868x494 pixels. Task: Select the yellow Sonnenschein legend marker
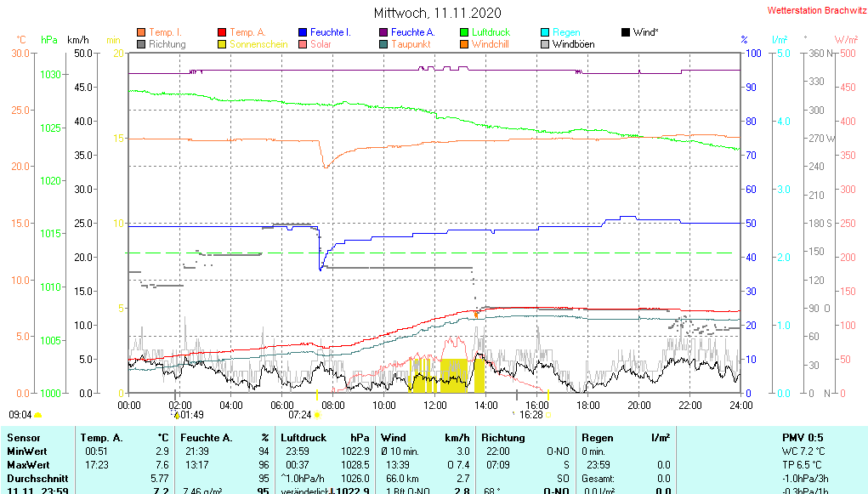(222, 44)
